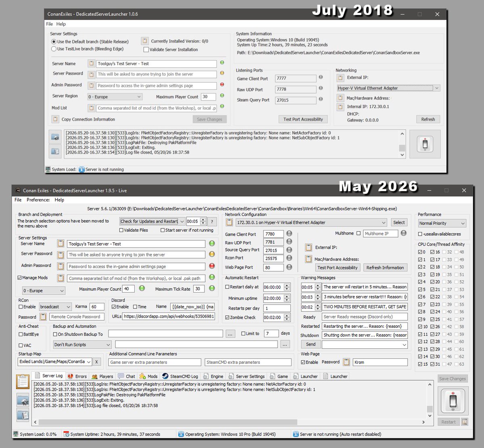Click copy icon beside Server Name in 1.9.5 window
Image resolution: width=484 pixels, height=448 pixels.
(x=60, y=244)
